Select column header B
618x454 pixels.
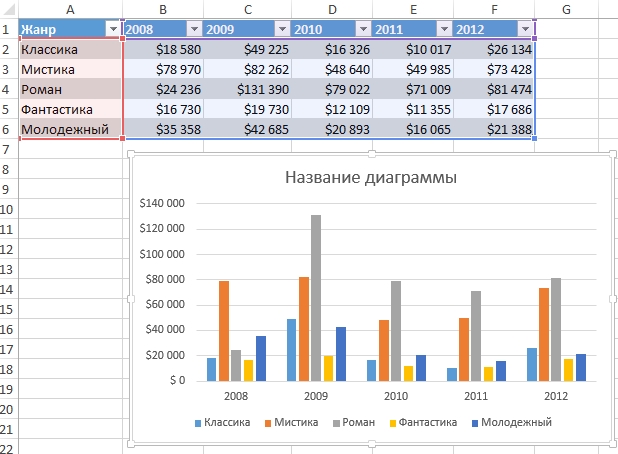tap(162, 9)
